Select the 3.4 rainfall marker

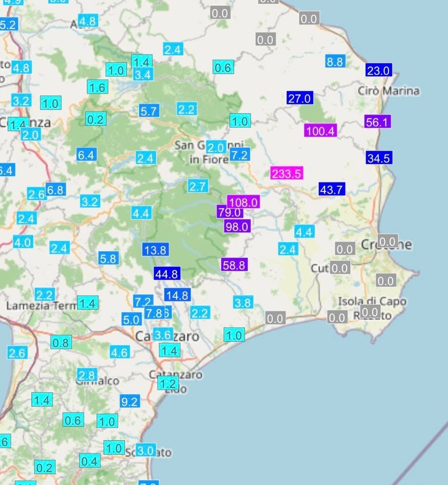click(x=143, y=75)
